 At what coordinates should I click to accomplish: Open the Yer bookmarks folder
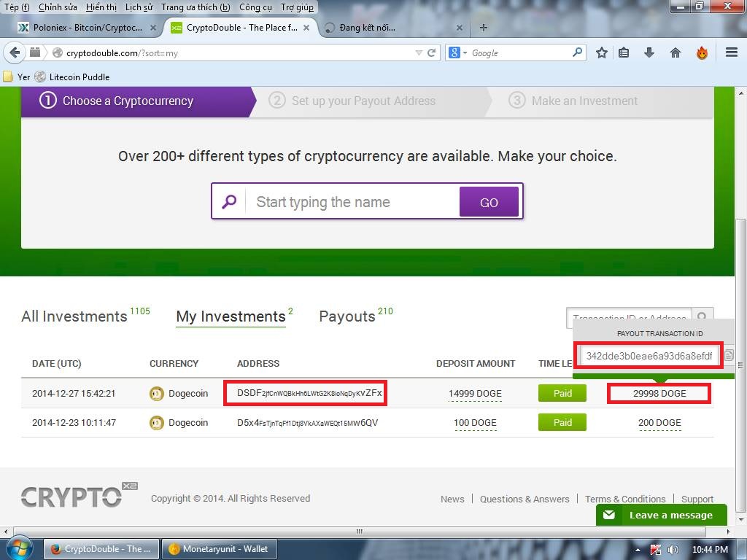17,77
